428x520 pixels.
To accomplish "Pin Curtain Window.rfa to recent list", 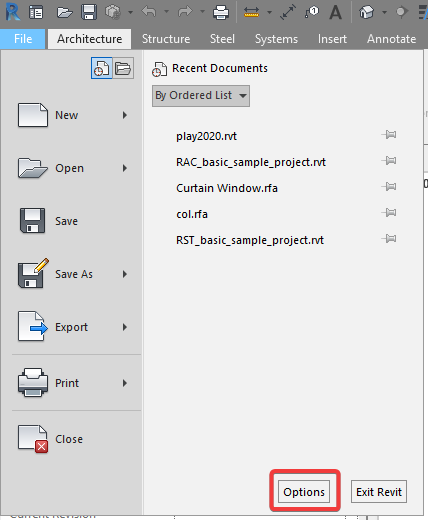I will [x=389, y=186].
